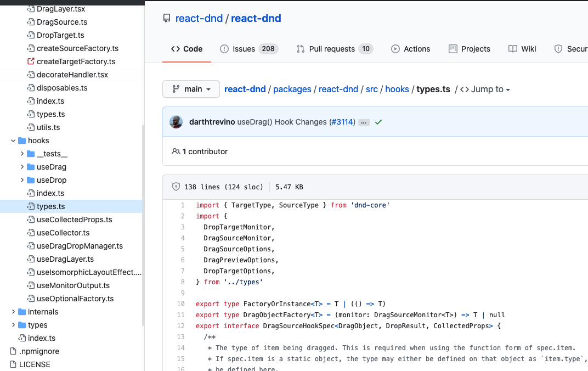Open the Pull requests tab
588x371 pixels.
pos(335,49)
